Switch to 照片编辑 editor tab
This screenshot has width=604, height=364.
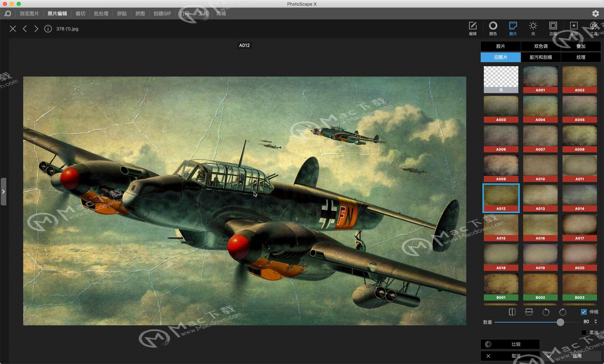(x=57, y=13)
